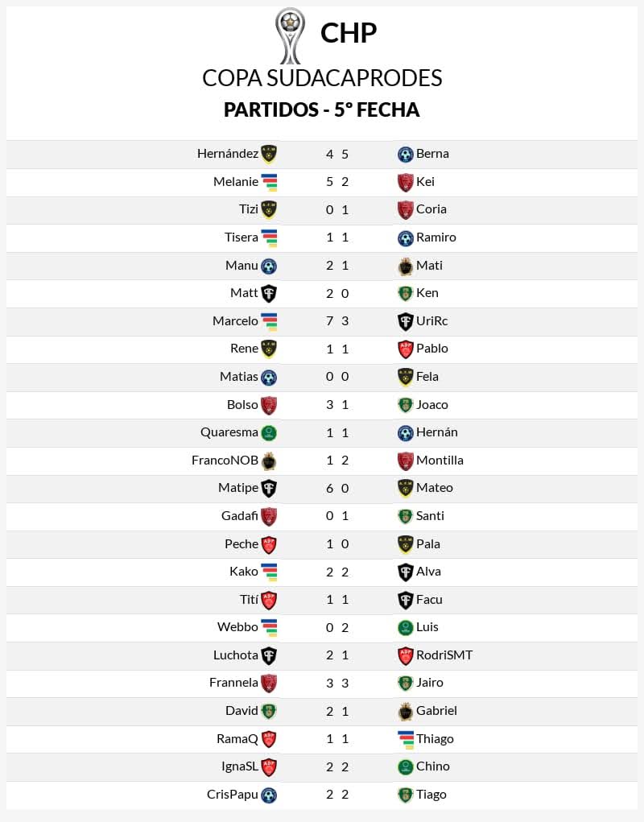Open player name Marcelo
The height and width of the screenshot is (822, 644).
click(235, 321)
